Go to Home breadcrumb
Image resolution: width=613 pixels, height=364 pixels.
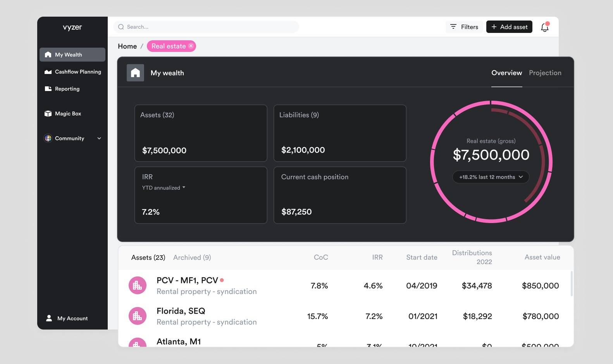pos(127,46)
